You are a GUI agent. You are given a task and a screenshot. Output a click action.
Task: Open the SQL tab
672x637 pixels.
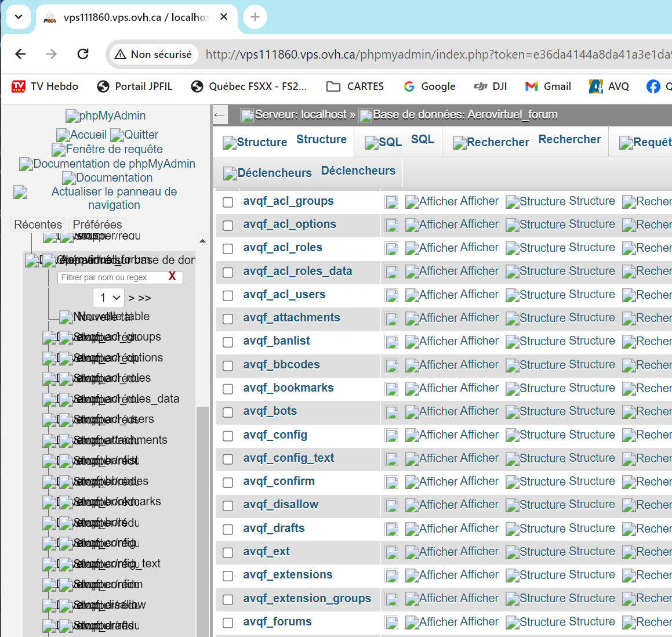399,141
